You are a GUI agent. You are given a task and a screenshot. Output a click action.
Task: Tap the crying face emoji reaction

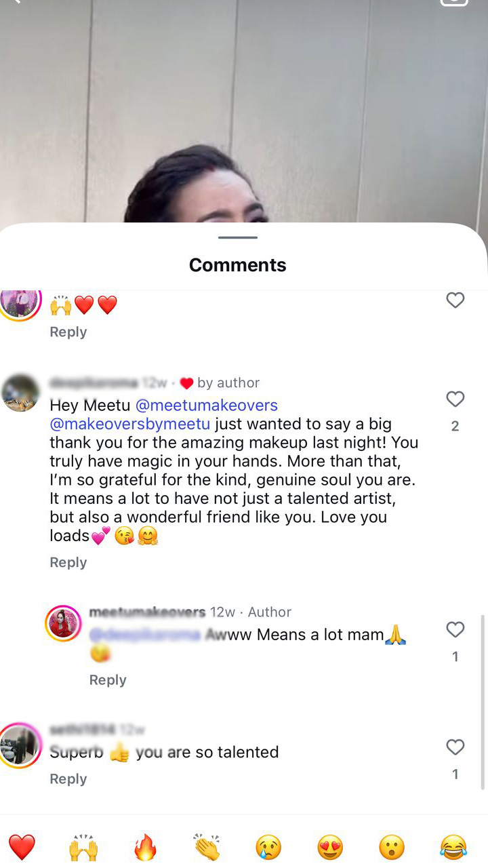pos(268,848)
